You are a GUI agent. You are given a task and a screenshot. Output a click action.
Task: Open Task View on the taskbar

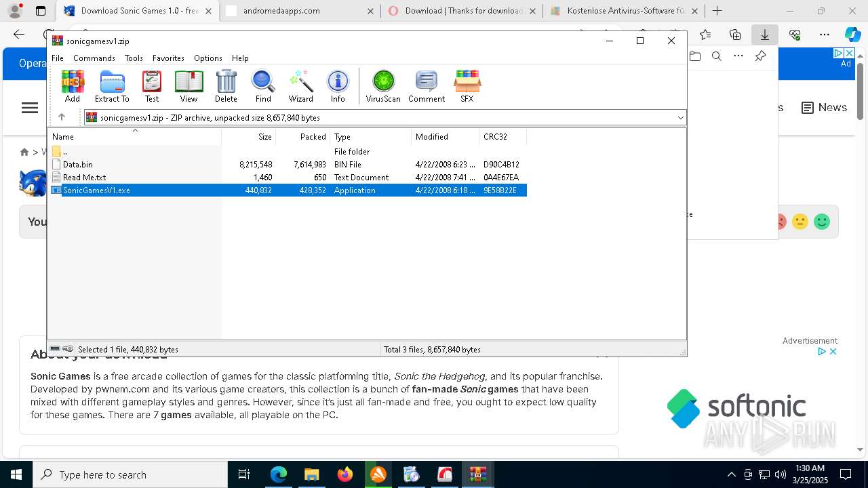point(244,474)
